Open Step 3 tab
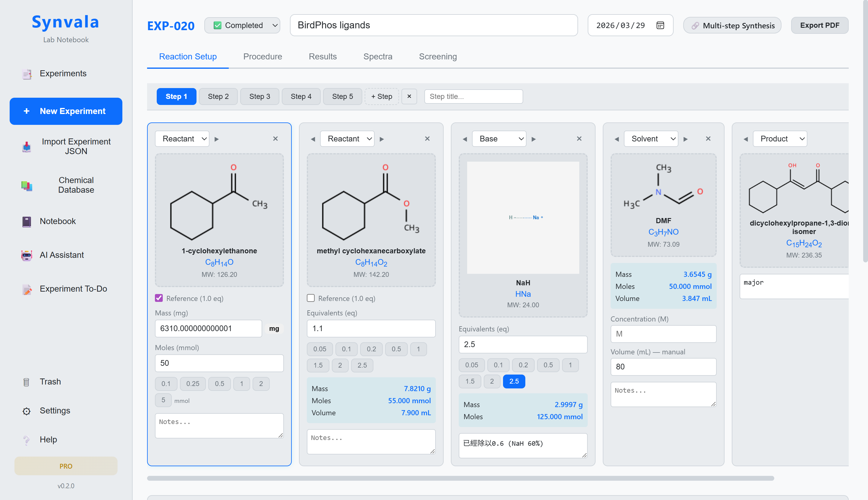The height and width of the screenshot is (500, 868). click(260, 97)
